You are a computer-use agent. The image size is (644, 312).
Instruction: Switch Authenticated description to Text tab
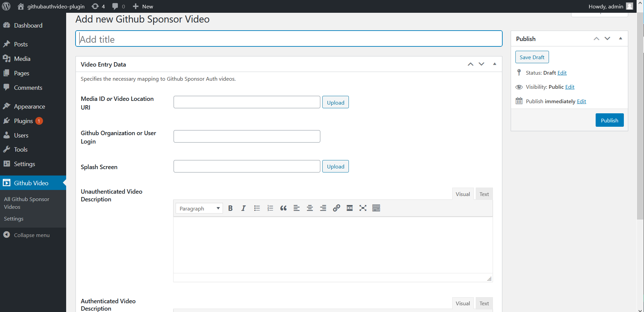tap(484, 303)
